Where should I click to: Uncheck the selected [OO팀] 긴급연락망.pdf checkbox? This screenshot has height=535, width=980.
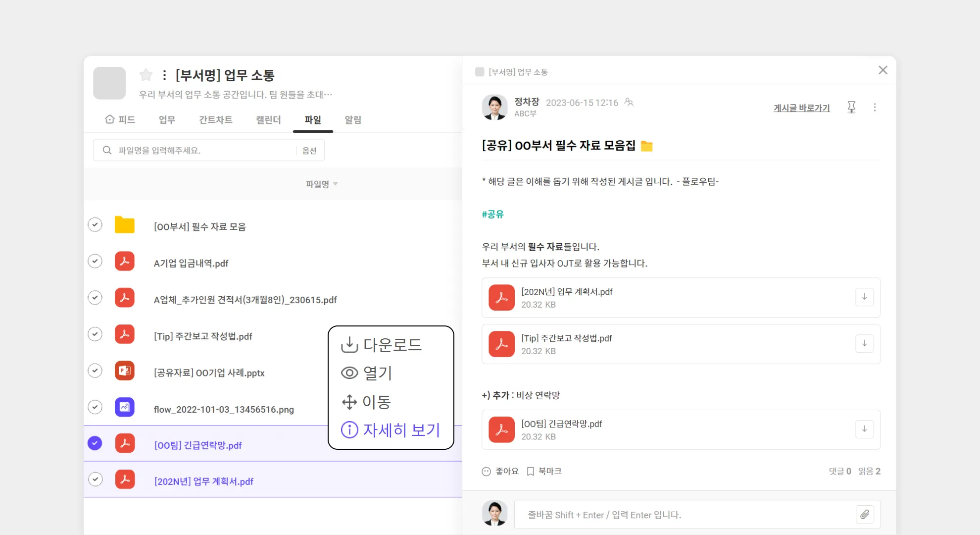coord(95,443)
